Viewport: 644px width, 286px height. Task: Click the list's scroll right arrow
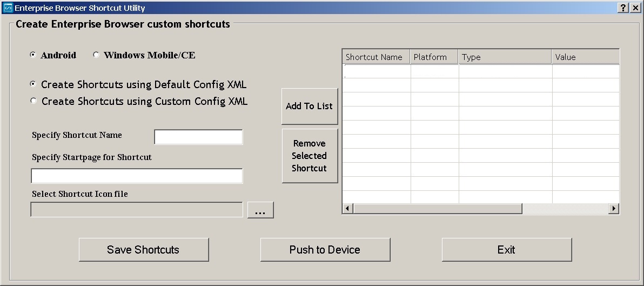tap(614, 208)
